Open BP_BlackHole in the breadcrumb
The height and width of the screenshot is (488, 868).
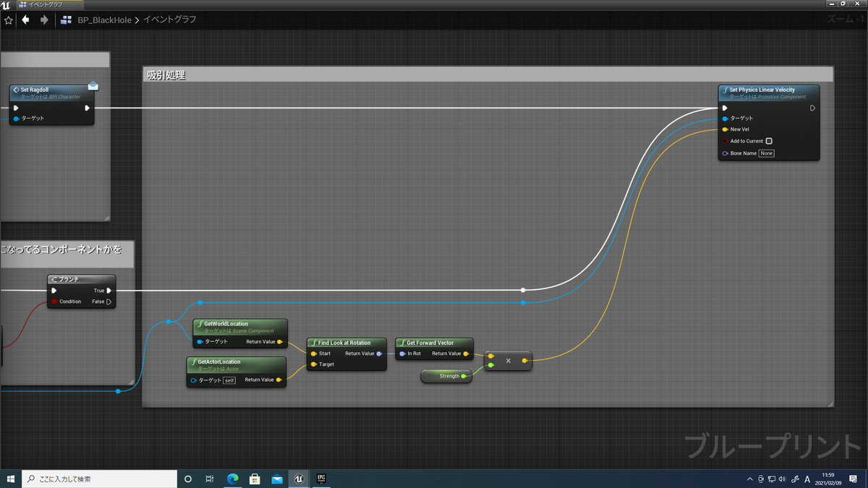(105, 20)
